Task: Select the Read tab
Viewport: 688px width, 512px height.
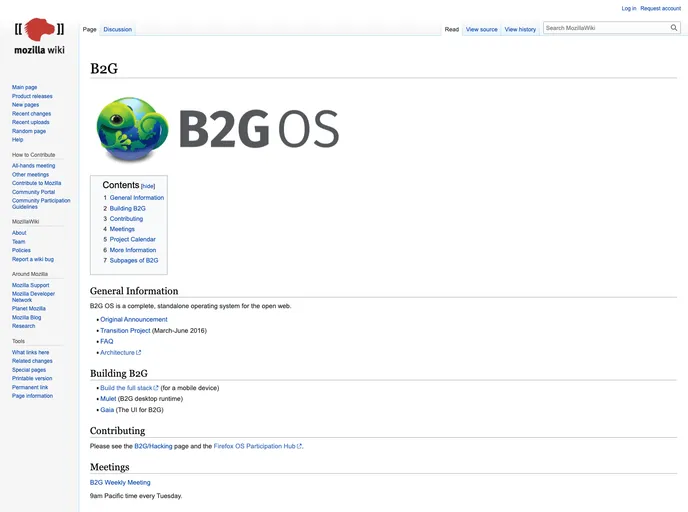Action: (452, 29)
